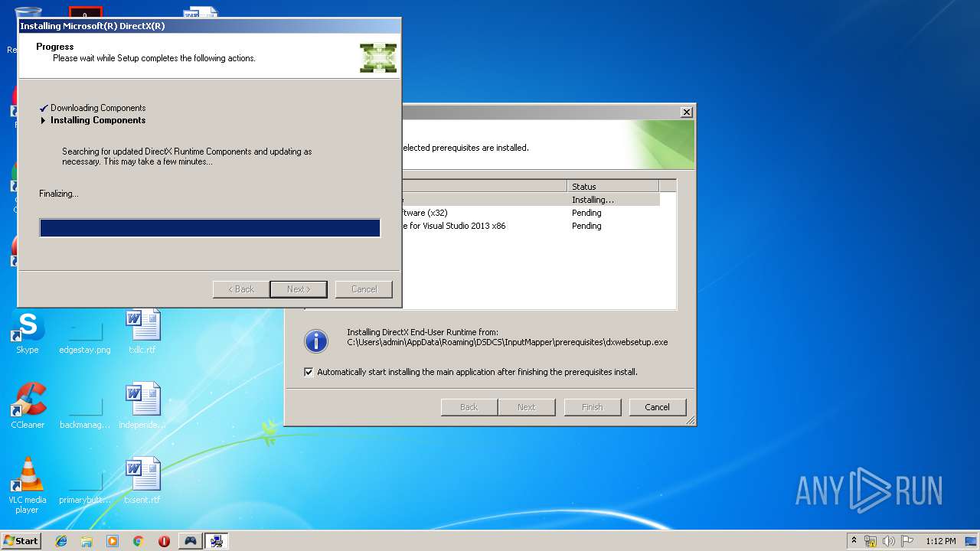Click the blue information icon in prerequisites dialog
Image resolution: width=980 pixels, height=551 pixels.
pyautogui.click(x=316, y=341)
